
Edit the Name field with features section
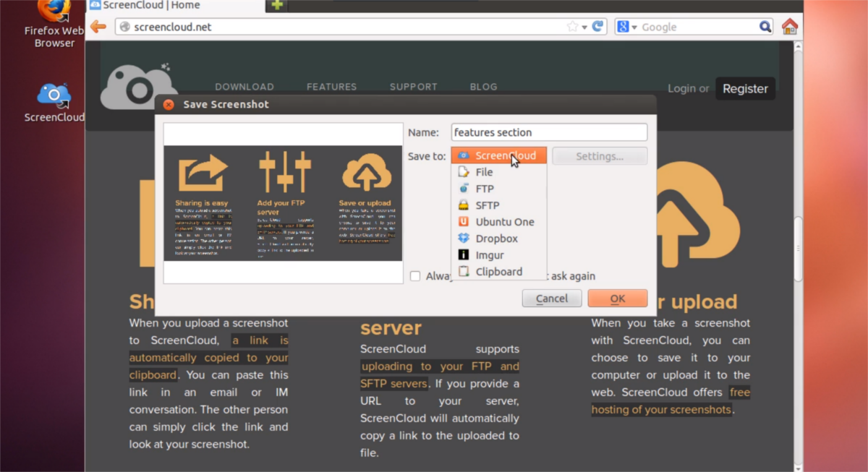click(549, 132)
